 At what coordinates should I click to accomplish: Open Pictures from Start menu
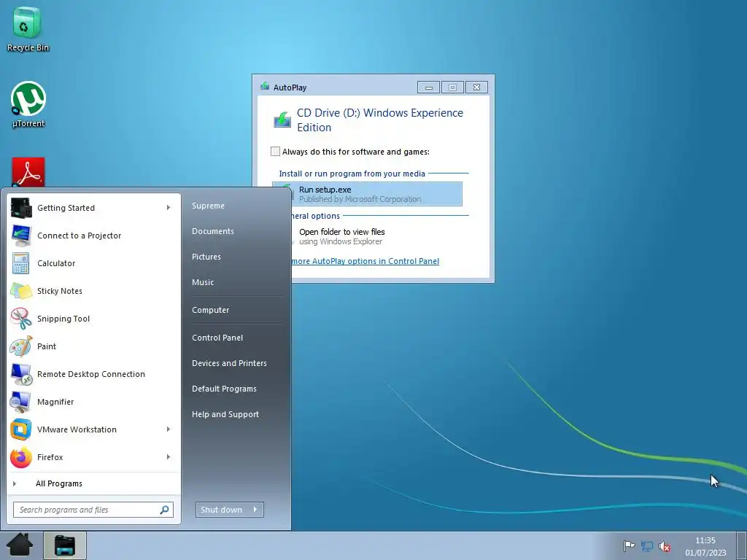[206, 257]
